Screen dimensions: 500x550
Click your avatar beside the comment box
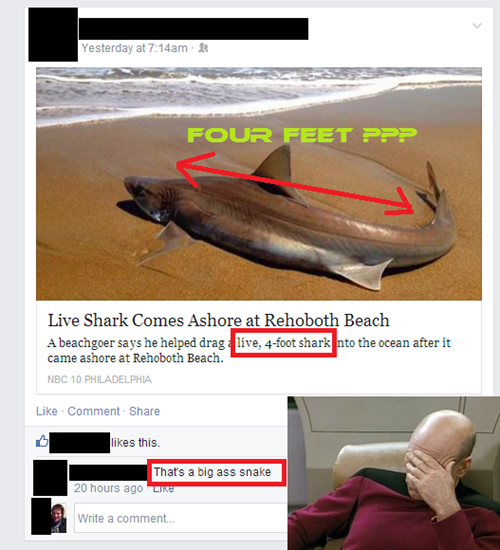58,518
